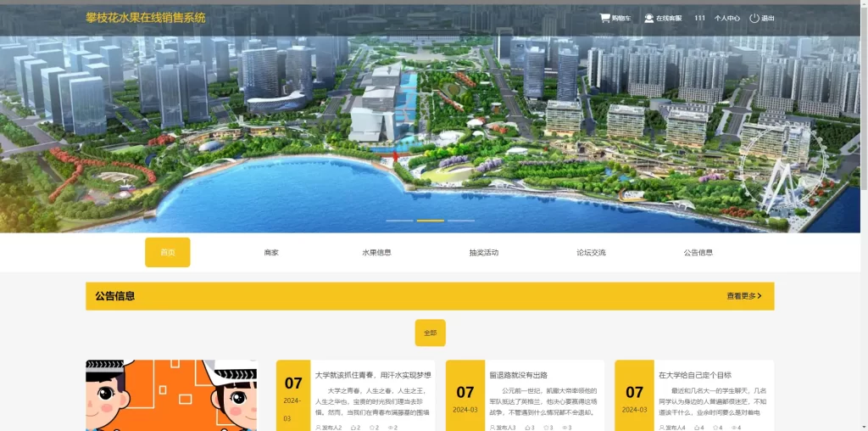Open 抽奖活动 nav tab
The height and width of the screenshot is (431, 868).
(x=484, y=253)
